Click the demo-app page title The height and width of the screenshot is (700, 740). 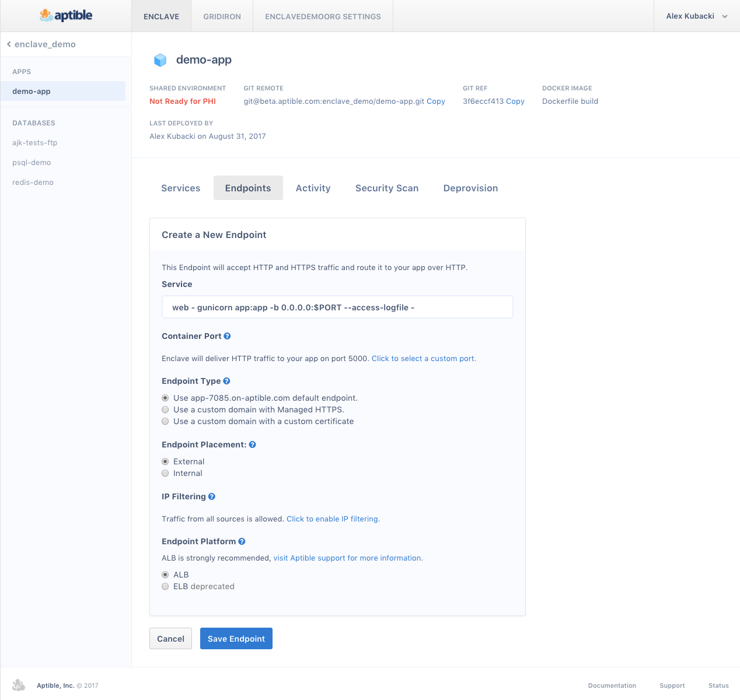point(204,60)
